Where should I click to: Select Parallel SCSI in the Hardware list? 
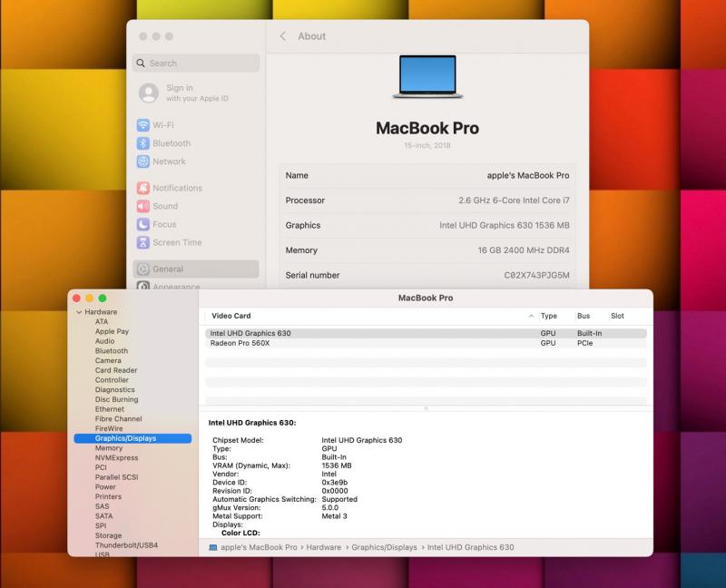117,477
